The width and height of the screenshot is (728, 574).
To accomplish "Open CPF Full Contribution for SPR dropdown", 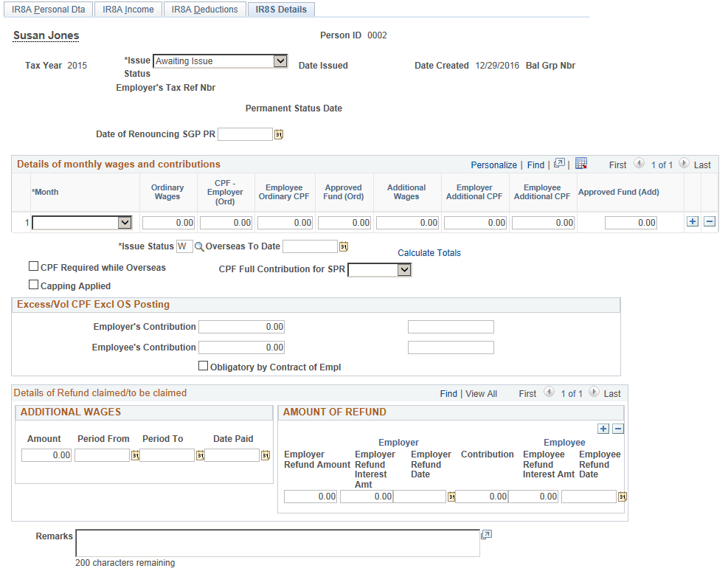I will (x=380, y=270).
